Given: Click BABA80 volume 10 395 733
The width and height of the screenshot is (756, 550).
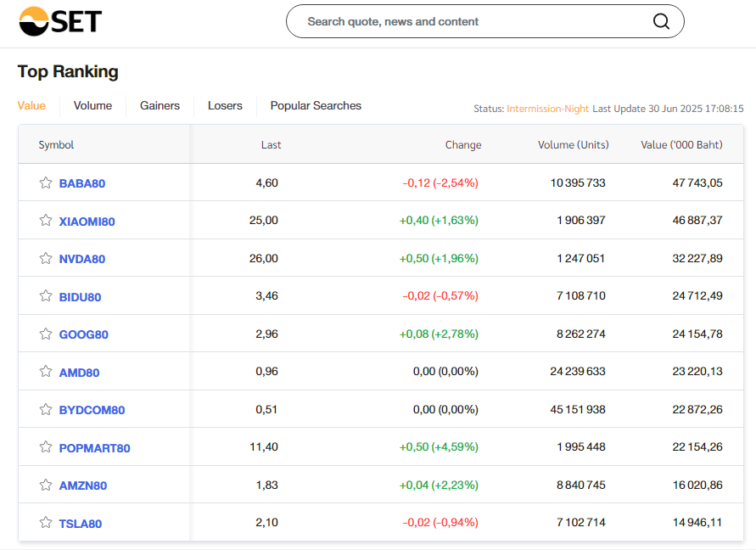Looking at the screenshot, I should (x=578, y=182).
